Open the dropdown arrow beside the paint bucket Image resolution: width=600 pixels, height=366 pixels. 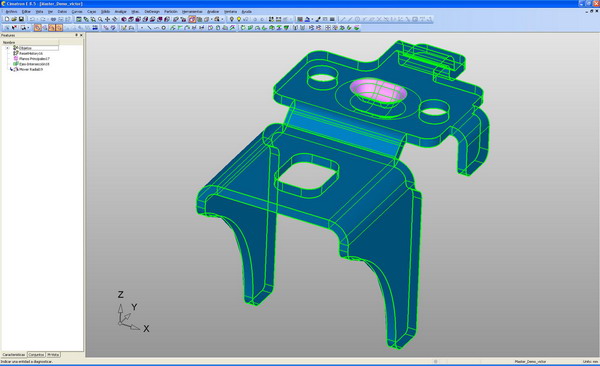coord(312,19)
